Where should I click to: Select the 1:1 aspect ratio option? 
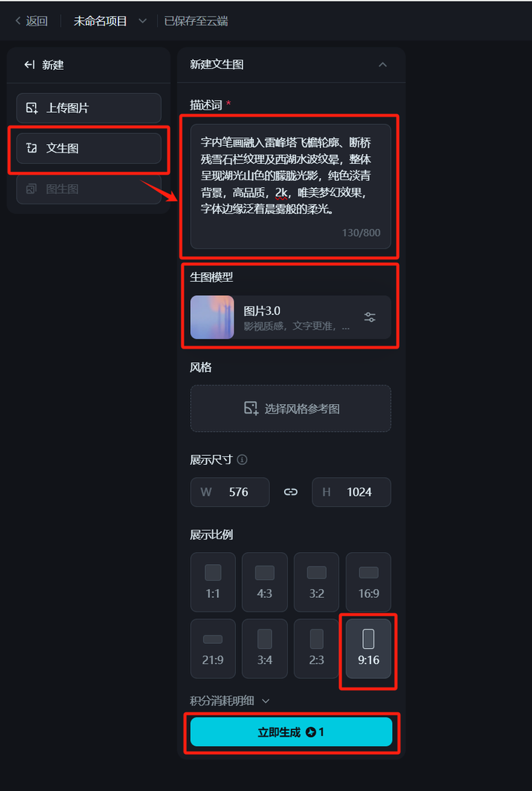tap(213, 582)
